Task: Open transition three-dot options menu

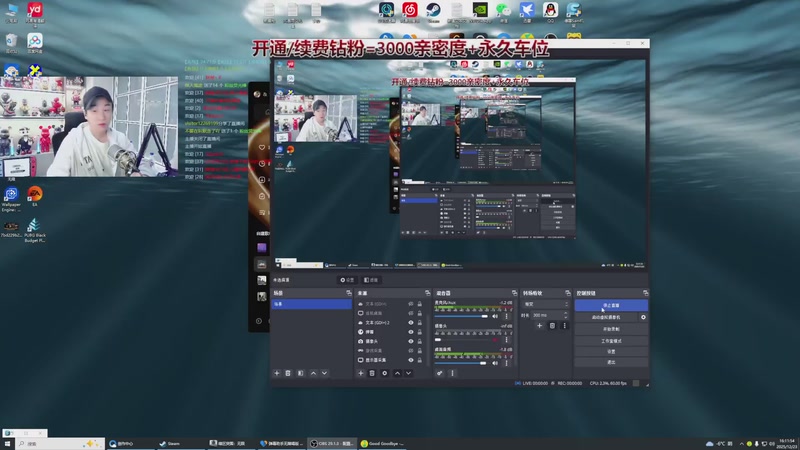Action: (x=564, y=326)
